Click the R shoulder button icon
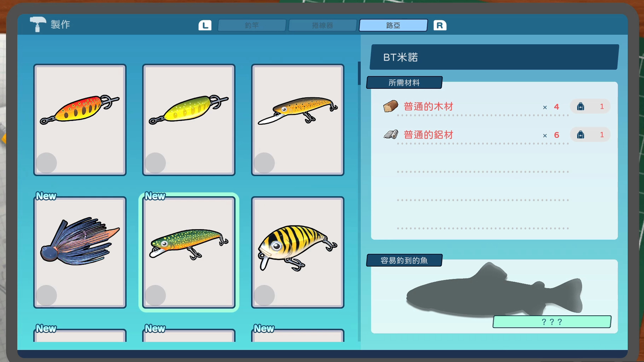The width and height of the screenshot is (644, 362). [x=440, y=25]
